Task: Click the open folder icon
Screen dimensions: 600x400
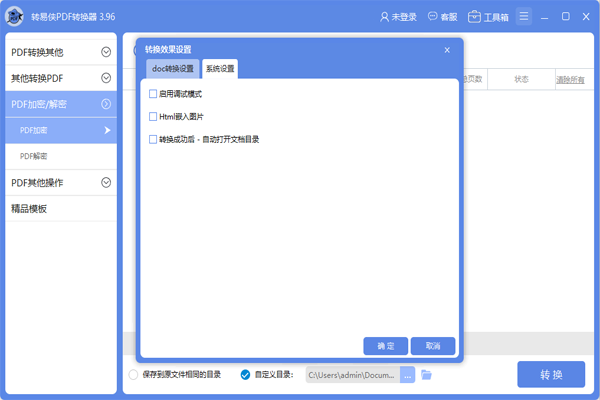Action: (x=426, y=375)
